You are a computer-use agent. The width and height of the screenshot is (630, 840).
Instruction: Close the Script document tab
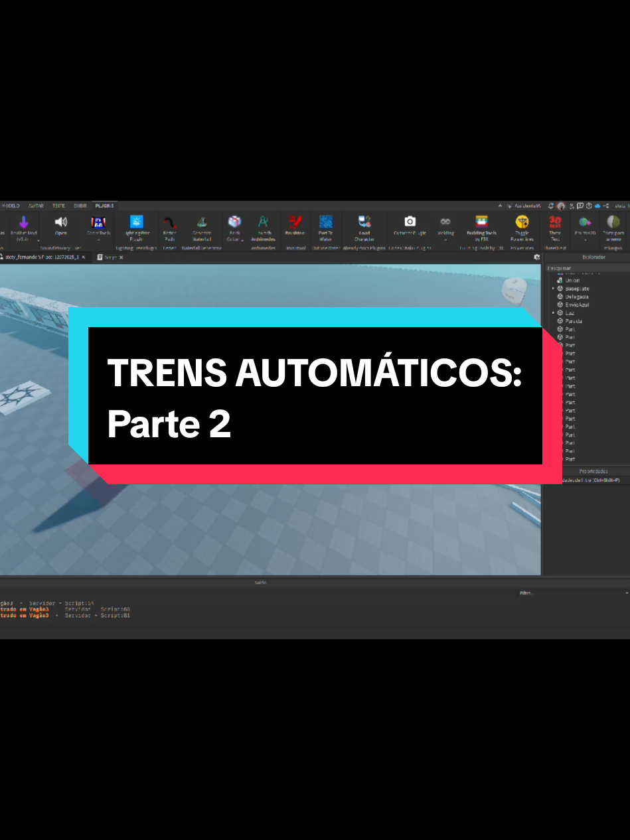pyautogui.click(x=121, y=257)
